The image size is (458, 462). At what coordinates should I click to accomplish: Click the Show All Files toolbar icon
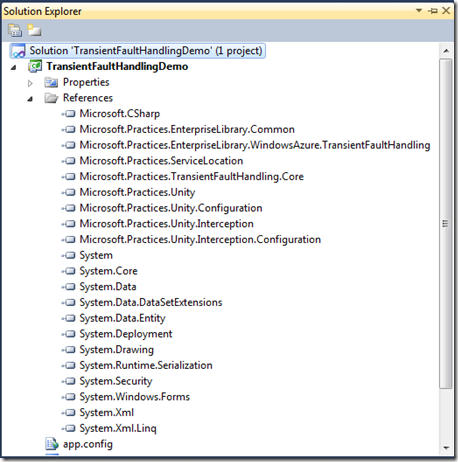pyautogui.click(x=34, y=30)
